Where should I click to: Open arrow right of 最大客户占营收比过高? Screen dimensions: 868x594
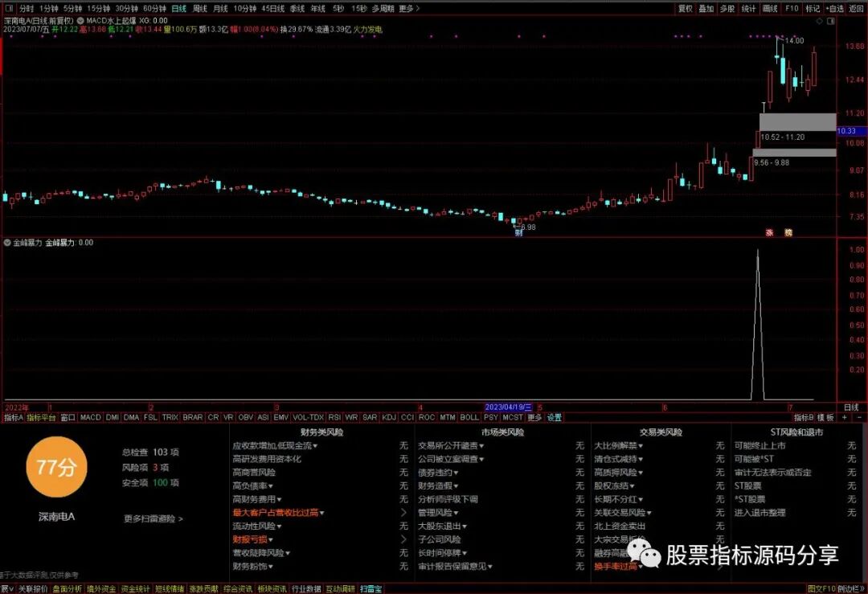tap(403, 513)
